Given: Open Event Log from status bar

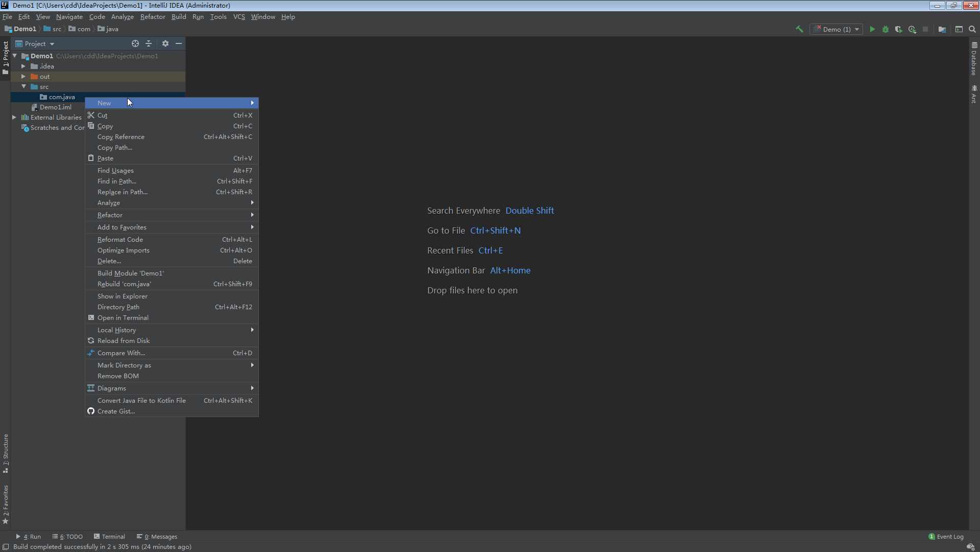Looking at the screenshot, I should (946, 537).
